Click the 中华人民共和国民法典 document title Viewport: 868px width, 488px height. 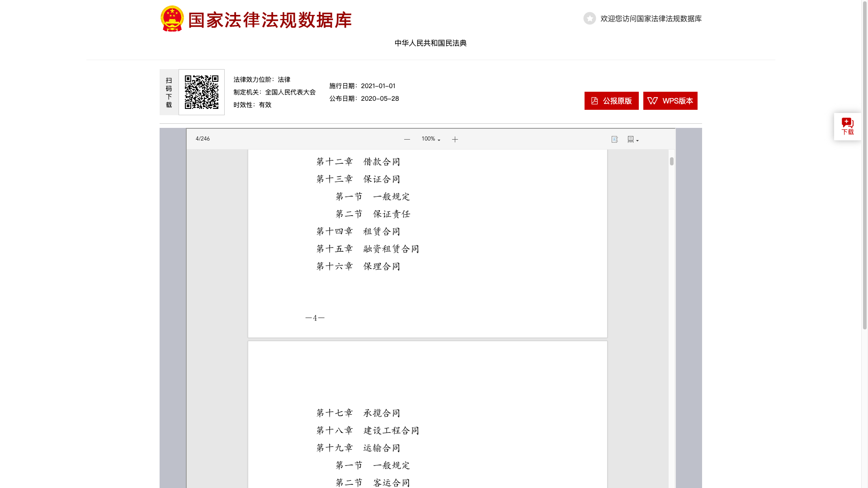pos(430,43)
